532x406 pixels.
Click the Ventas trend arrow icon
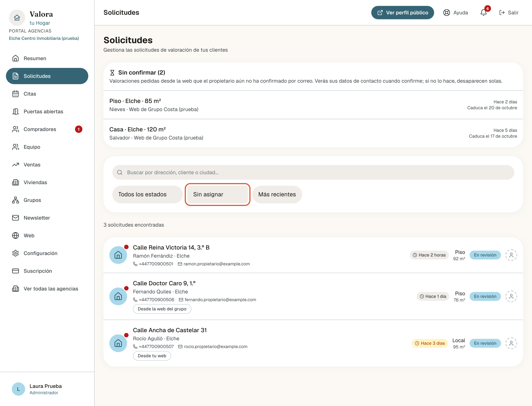[x=16, y=165]
